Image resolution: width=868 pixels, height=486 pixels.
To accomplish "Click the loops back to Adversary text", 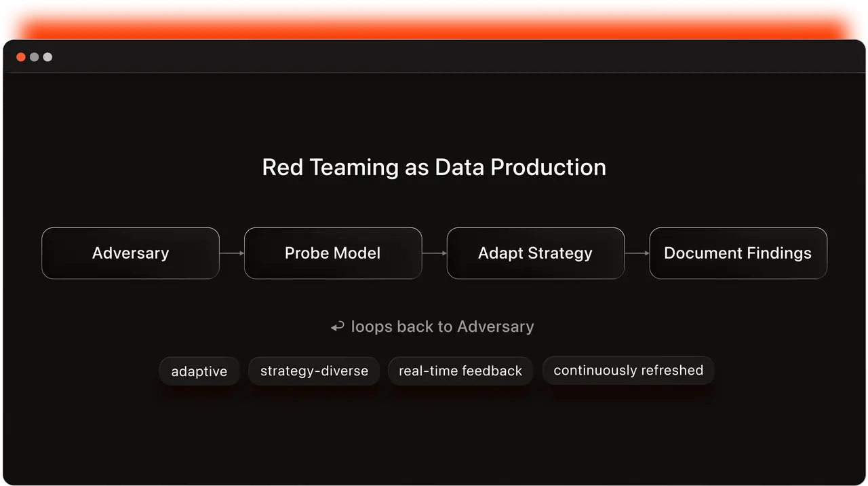I will [x=442, y=327].
